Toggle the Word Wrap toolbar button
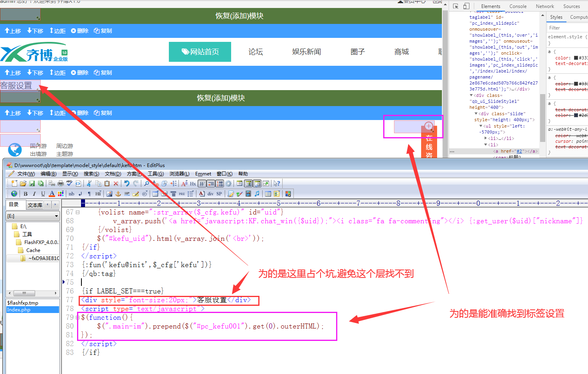 202,183
